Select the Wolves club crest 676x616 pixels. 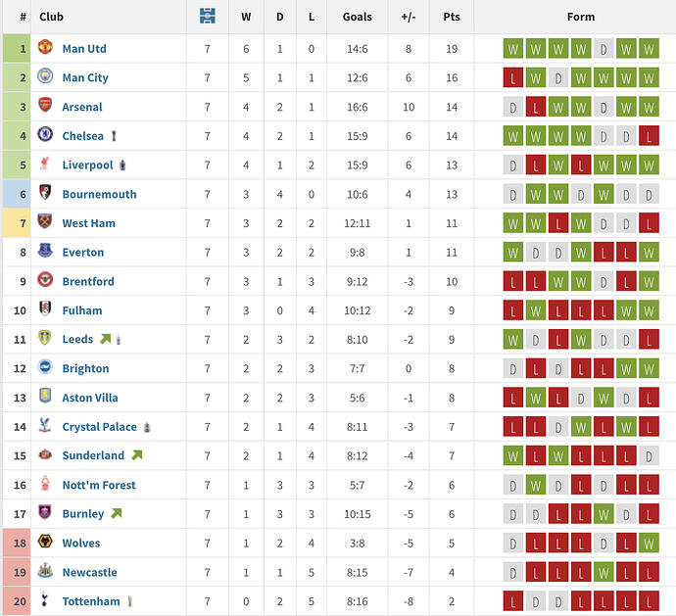pos(45,543)
